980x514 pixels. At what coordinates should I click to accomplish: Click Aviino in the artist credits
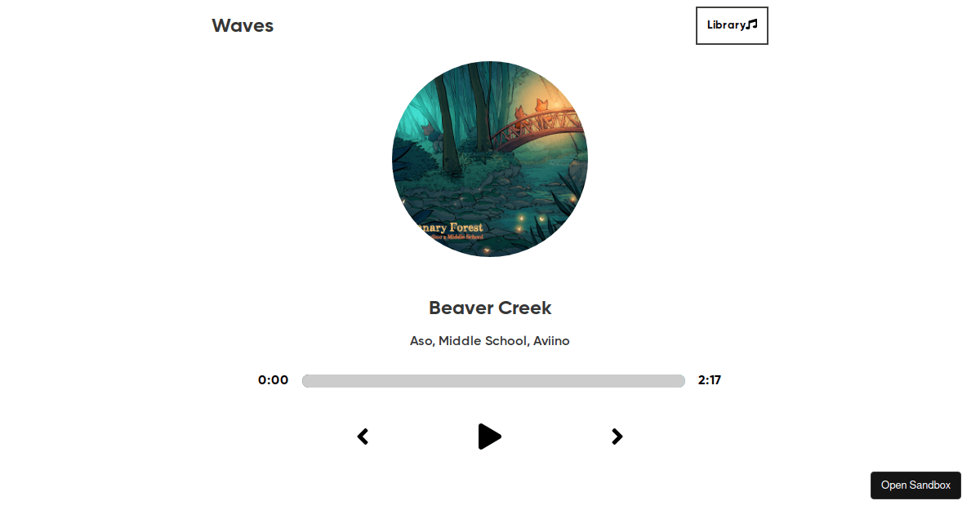[551, 341]
